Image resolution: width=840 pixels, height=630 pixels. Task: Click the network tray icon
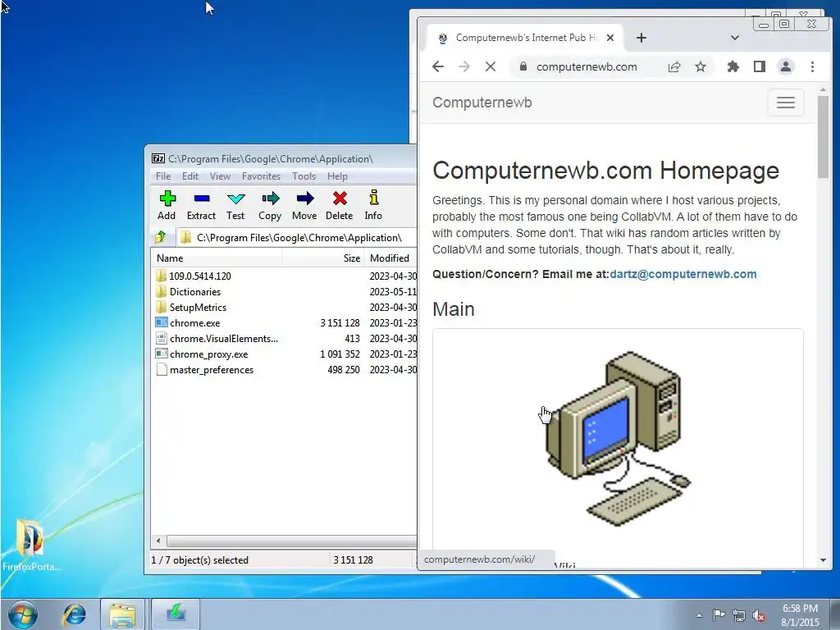[x=739, y=615]
